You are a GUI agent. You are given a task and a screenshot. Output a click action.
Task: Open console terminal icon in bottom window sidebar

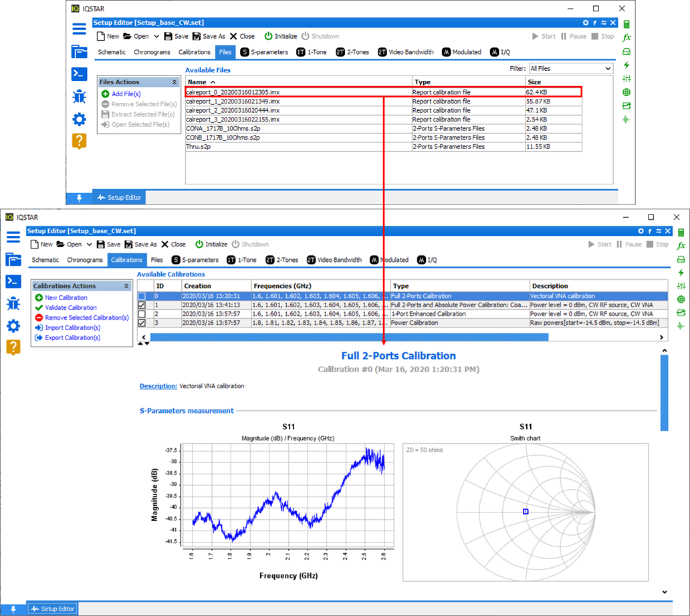coord(13,281)
